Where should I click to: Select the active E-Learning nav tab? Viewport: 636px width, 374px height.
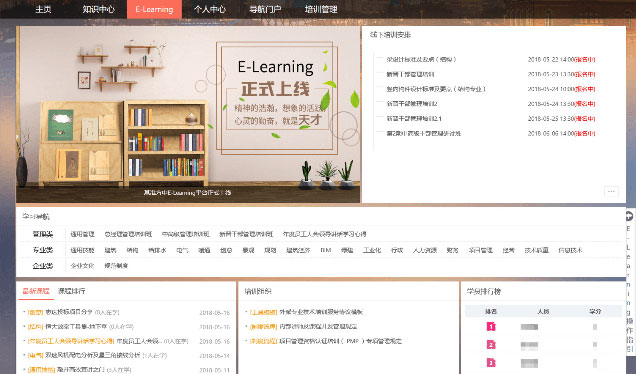(154, 9)
